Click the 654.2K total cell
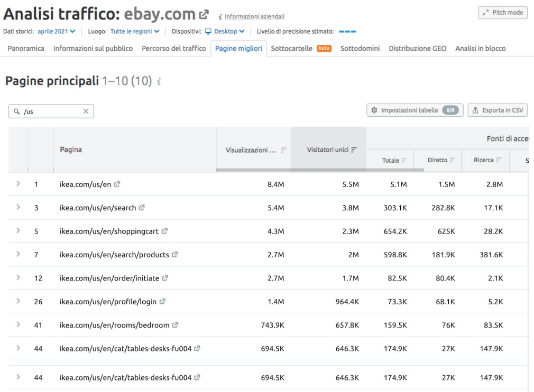This screenshot has width=534, height=392. click(x=395, y=231)
